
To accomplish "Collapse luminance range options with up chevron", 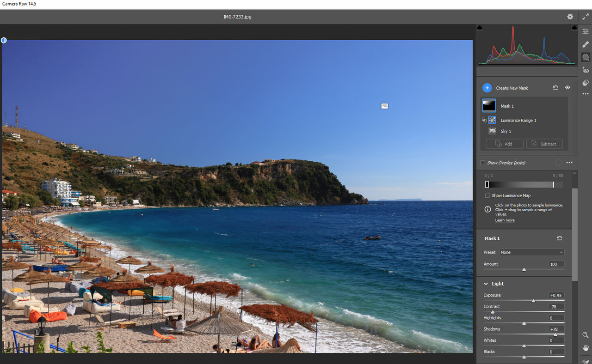I will tap(575, 174).
